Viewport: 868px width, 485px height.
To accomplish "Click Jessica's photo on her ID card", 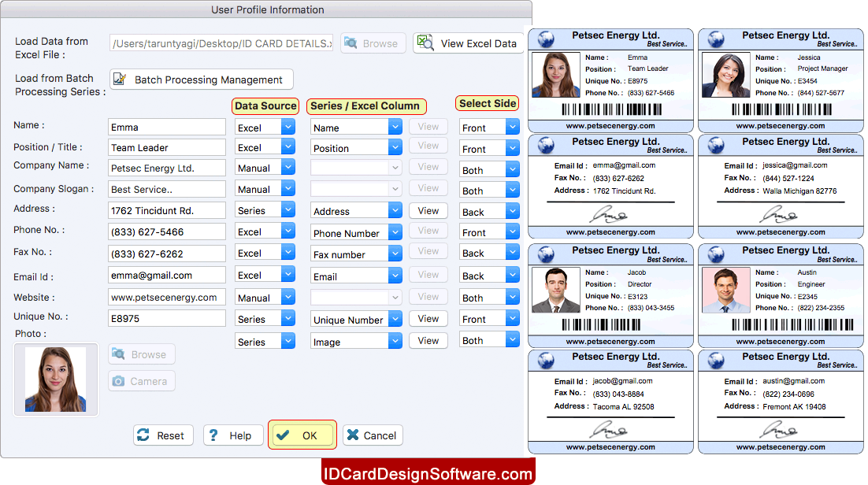I will (x=725, y=75).
